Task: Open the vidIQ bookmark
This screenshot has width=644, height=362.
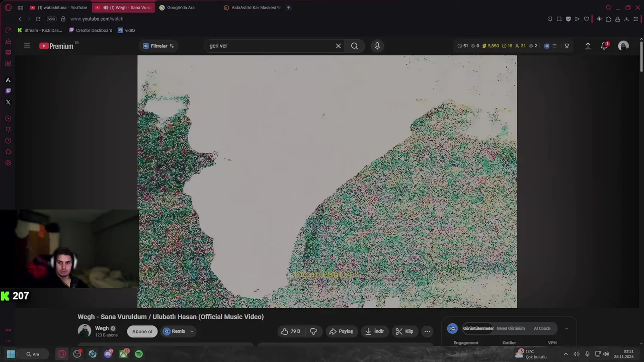Action: click(126, 30)
